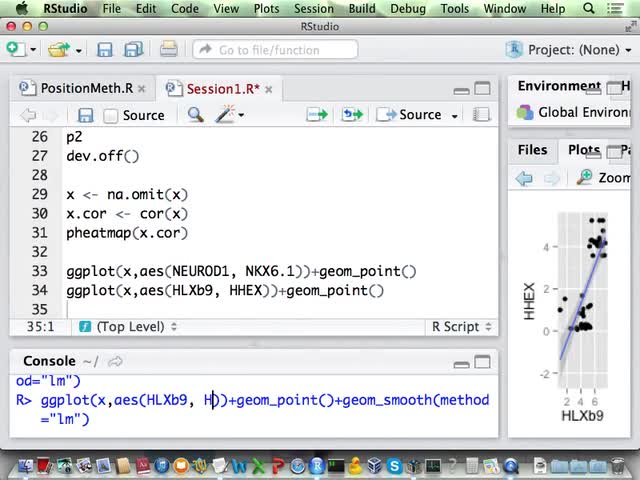Click the open file folder icon
This screenshot has width=640, height=480.
tap(59, 50)
